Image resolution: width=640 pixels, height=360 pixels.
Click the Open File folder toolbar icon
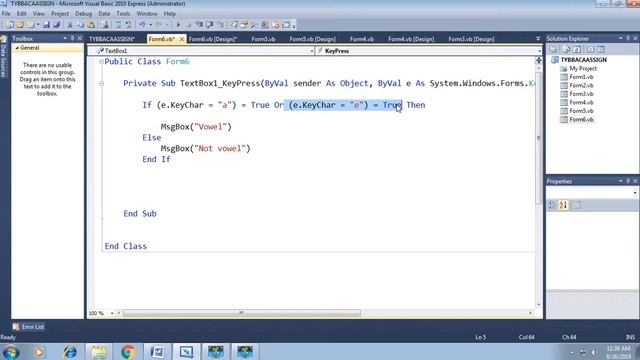(20, 25)
